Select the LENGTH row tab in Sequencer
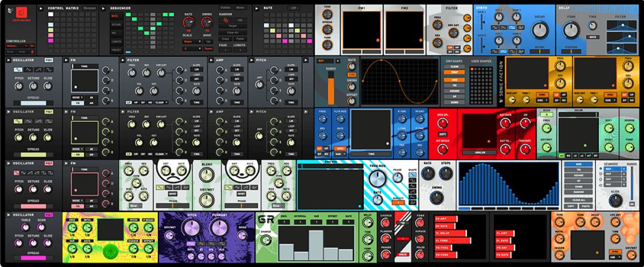Viewport: 644px width, 267px height. (x=116, y=41)
